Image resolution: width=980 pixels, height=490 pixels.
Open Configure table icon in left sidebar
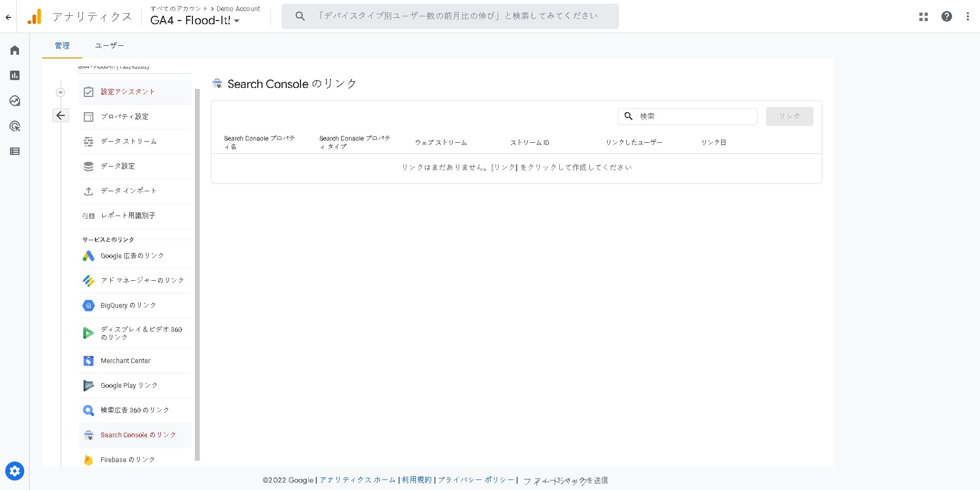tap(15, 151)
